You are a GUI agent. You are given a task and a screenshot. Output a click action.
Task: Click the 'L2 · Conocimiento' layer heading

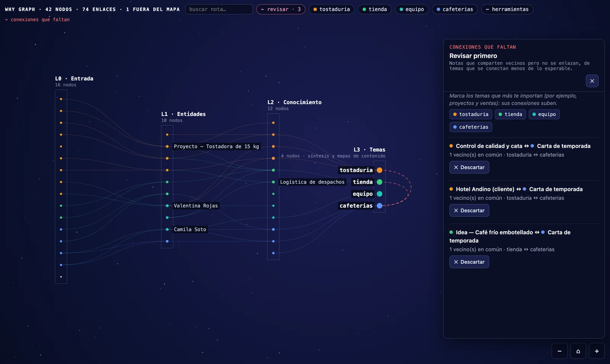click(x=294, y=102)
